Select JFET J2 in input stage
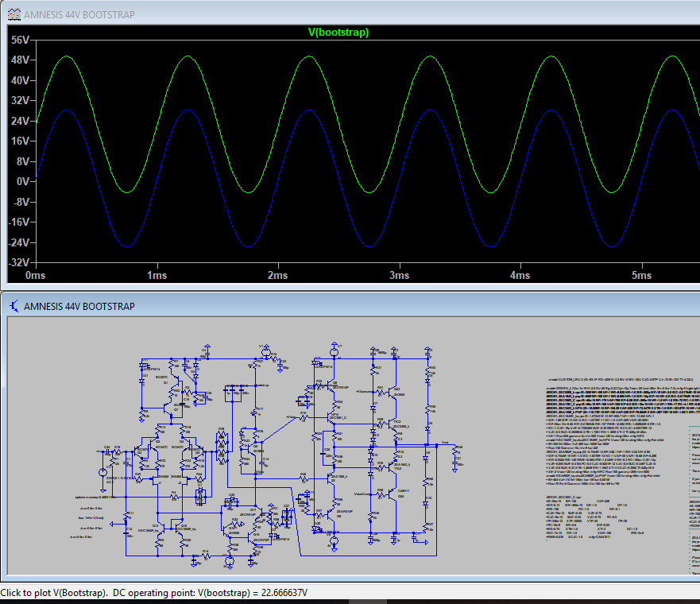Screen dimensions: 700x604 (184, 480)
